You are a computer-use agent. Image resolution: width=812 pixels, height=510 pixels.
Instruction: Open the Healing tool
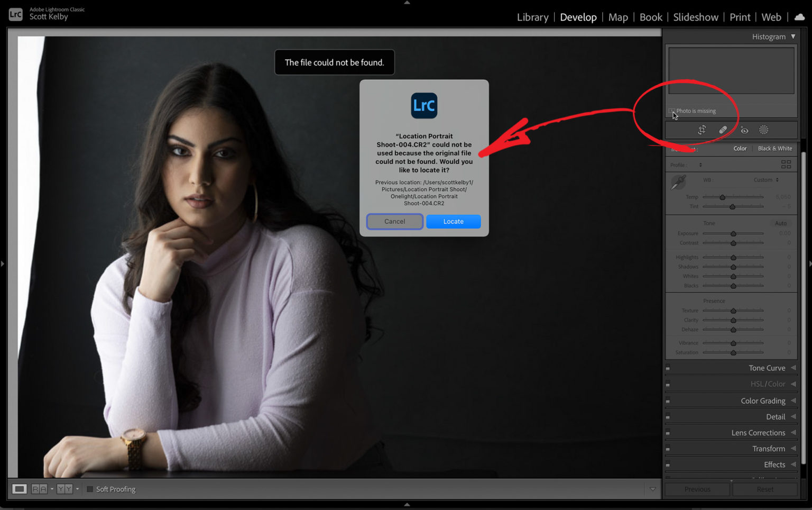pyautogui.click(x=723, y=130)
